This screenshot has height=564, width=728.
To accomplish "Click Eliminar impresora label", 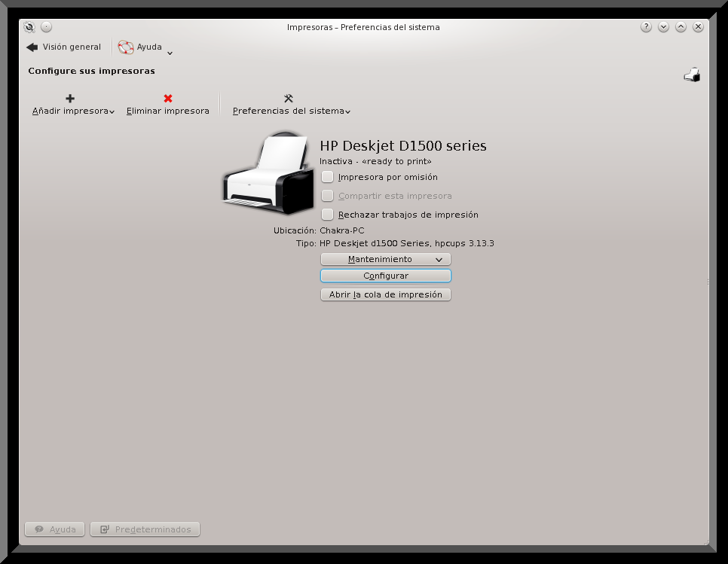I will coord(167,111).
